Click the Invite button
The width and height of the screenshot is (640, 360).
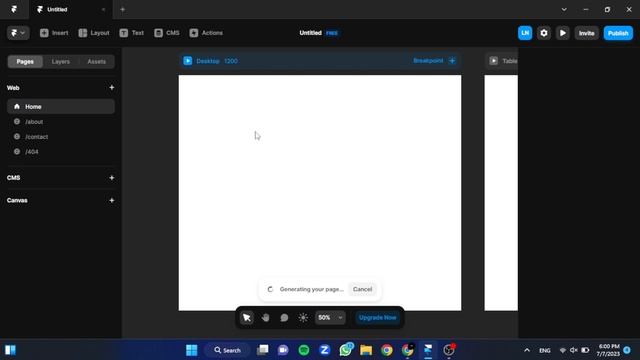click(x=586, y=33)
